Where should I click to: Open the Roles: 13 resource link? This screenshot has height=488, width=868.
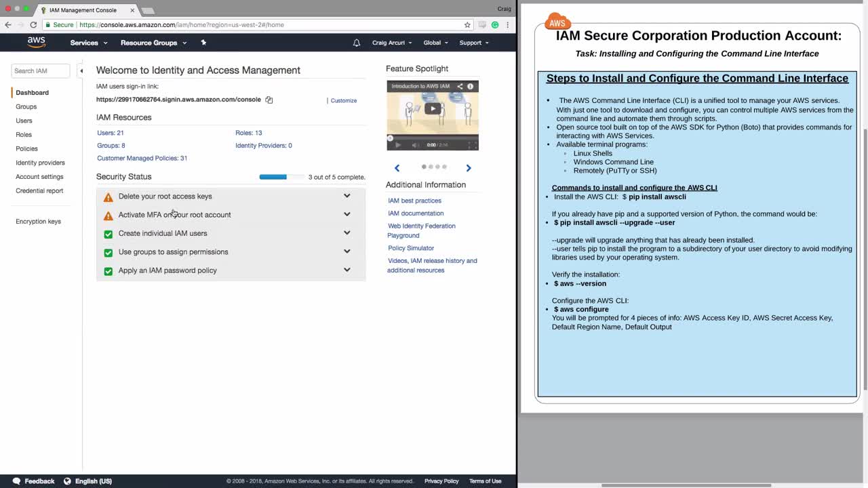click(249, 133)
